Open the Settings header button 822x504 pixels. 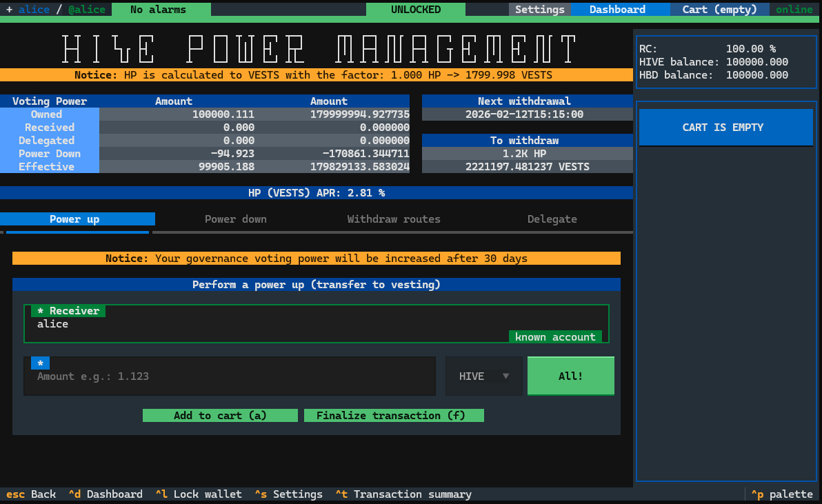(539, 10)
